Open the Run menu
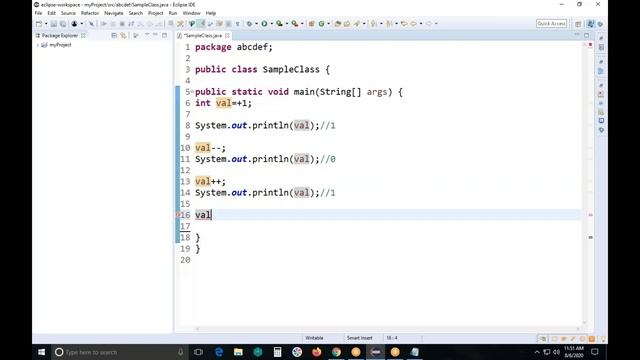Viewport: 640px width, 360px height. coord(173,13)
